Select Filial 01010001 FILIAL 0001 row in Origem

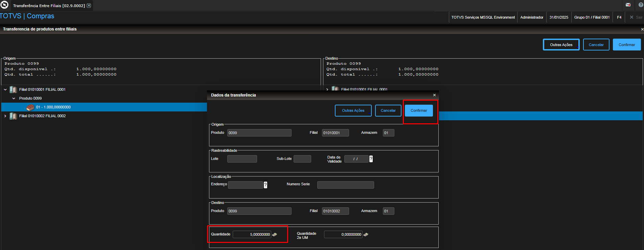click(x=104, y=89)
